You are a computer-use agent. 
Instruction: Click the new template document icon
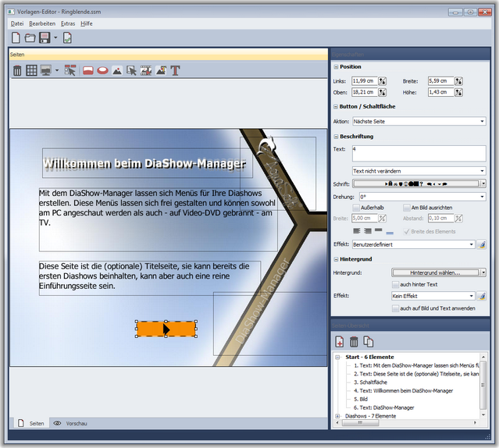[16, 37]
